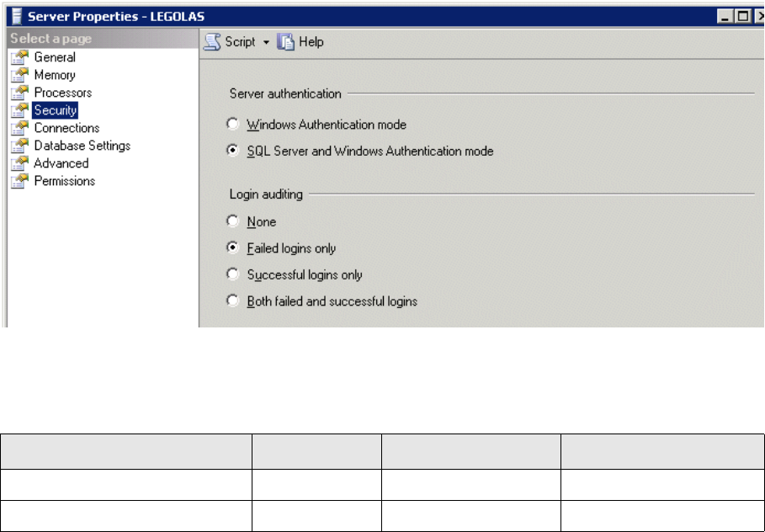The image size is (765, 532).
Task: Choose Failed logins only auditing
Action: (x=233, y=247)
